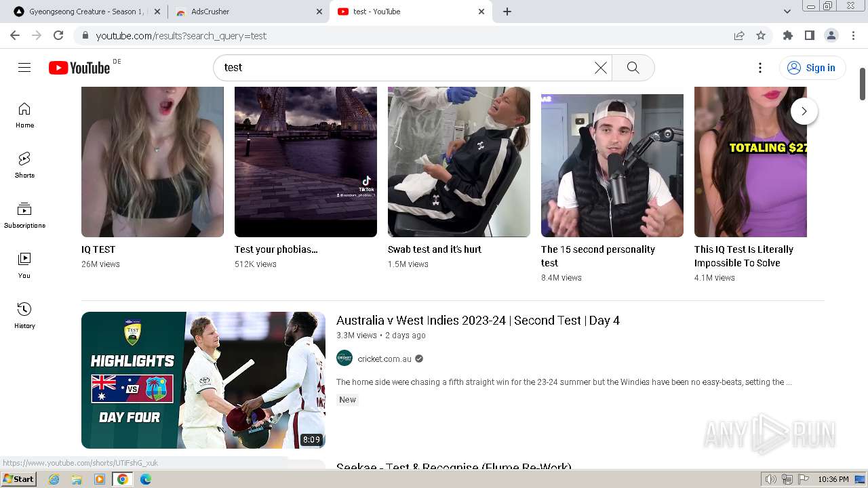This screenshot has width=868, height=488.
Task: Switch to AdsCrusher tab
Action: (248, 12)
